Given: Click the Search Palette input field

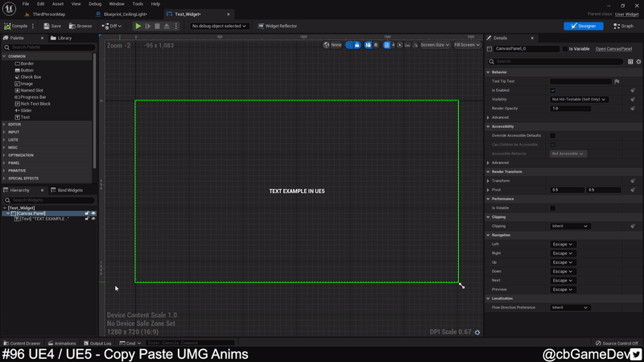Looking at the screenshot, I should coord(50,47).
